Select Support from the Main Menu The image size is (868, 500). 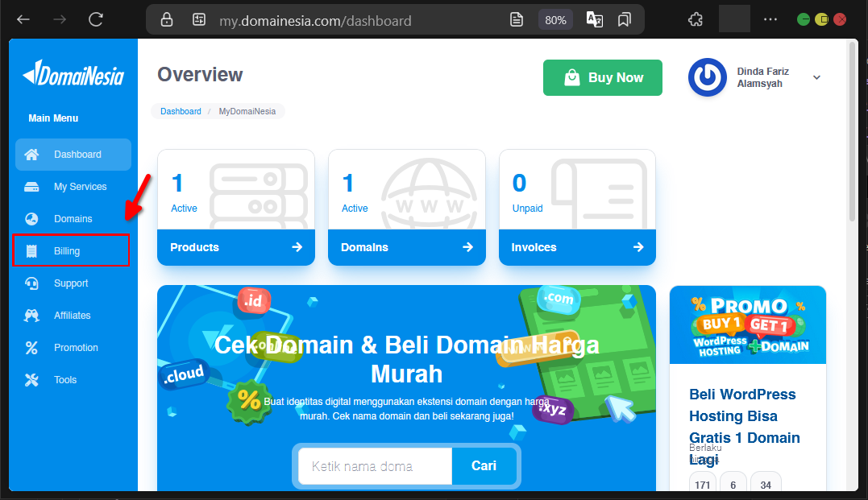71,283
